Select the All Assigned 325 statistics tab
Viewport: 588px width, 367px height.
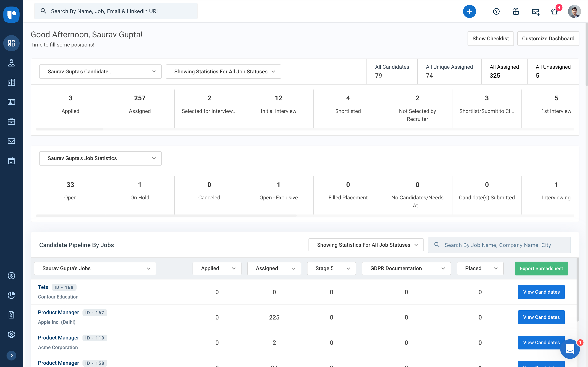click(x=504, y=71)
